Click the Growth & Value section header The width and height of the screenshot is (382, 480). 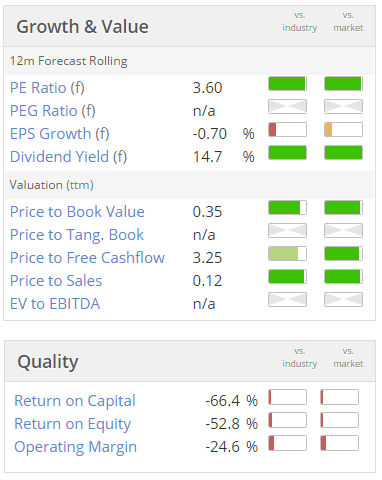coord(83,27)
